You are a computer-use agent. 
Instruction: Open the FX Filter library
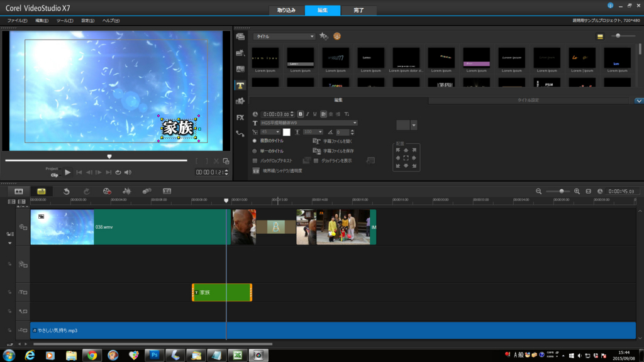(240, 118)
